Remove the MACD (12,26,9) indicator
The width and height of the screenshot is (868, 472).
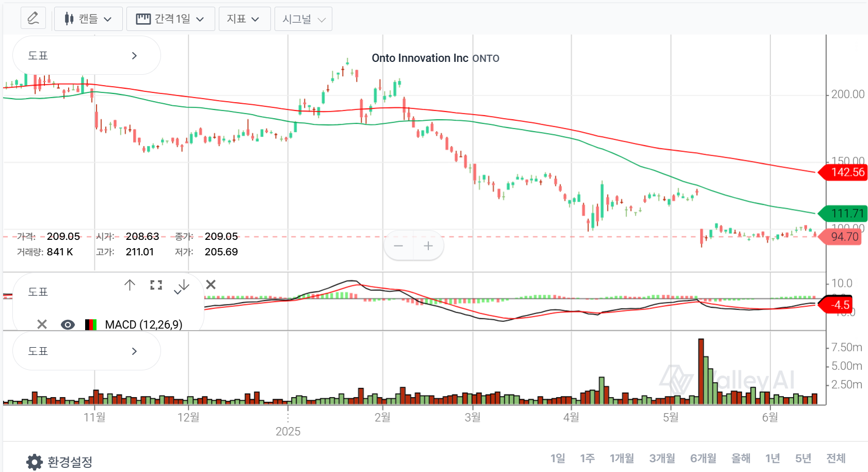42,324
